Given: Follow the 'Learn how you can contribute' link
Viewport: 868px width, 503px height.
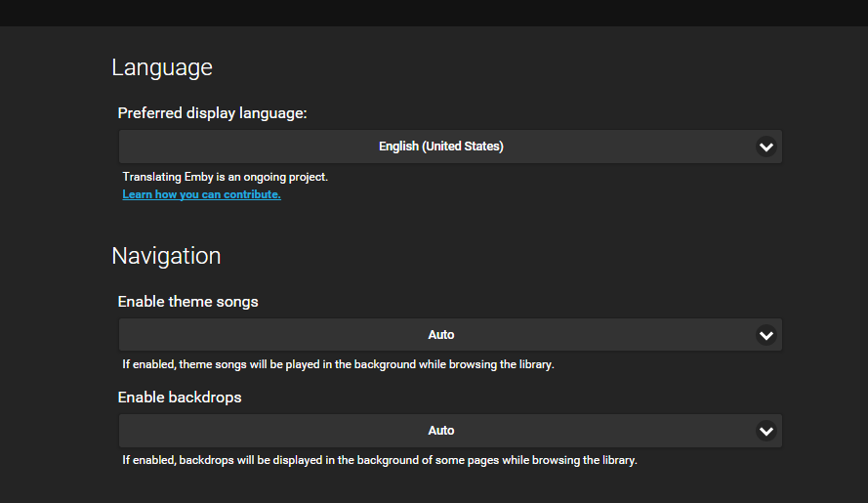Looking at the screenshot, I should 201,194.
